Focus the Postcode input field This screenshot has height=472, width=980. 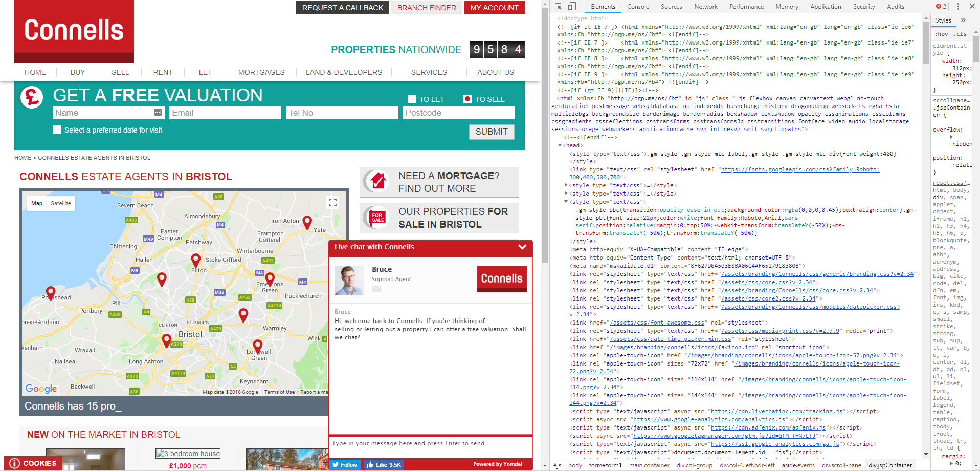point(459,113)
